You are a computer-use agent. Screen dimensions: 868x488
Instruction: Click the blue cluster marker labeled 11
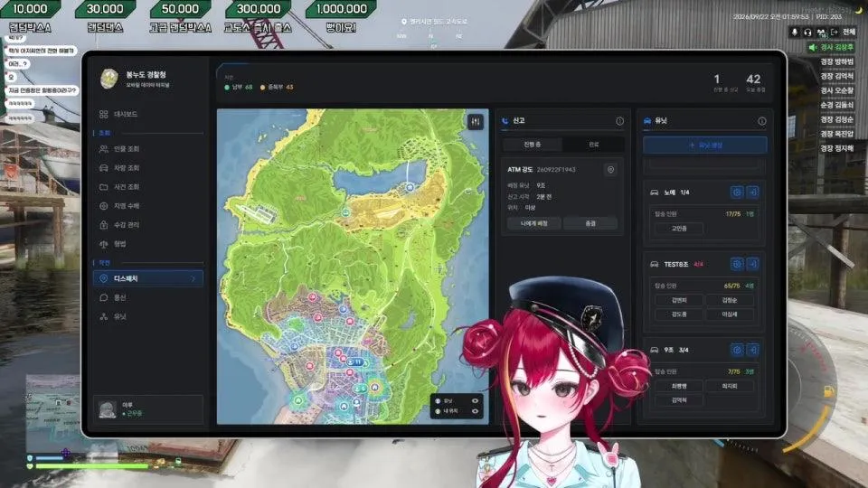tap(354, 361)
